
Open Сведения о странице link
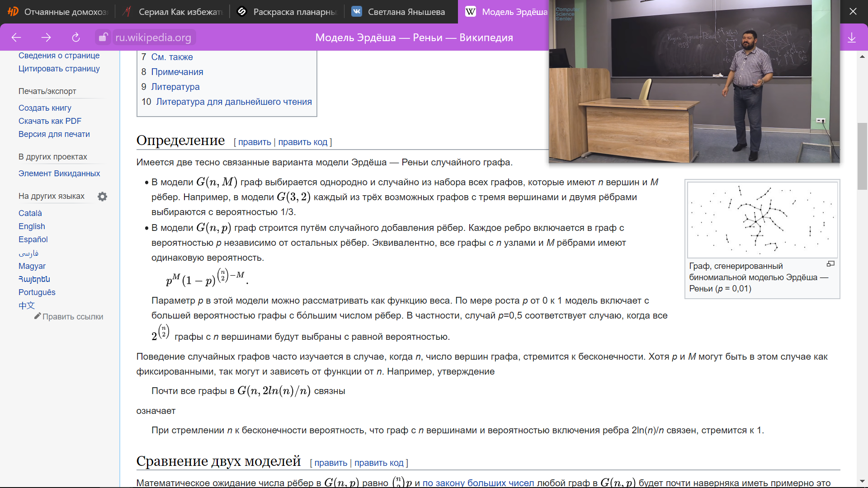click(x=59, y=56)
